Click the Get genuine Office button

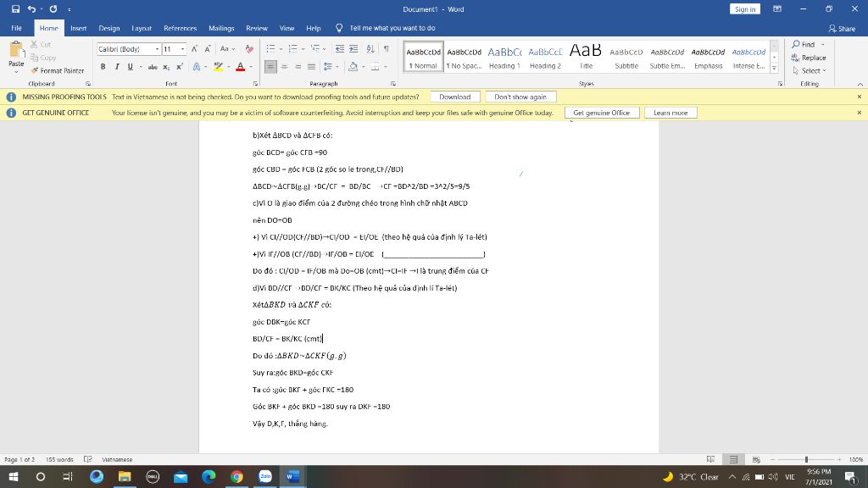coord(602,113)
